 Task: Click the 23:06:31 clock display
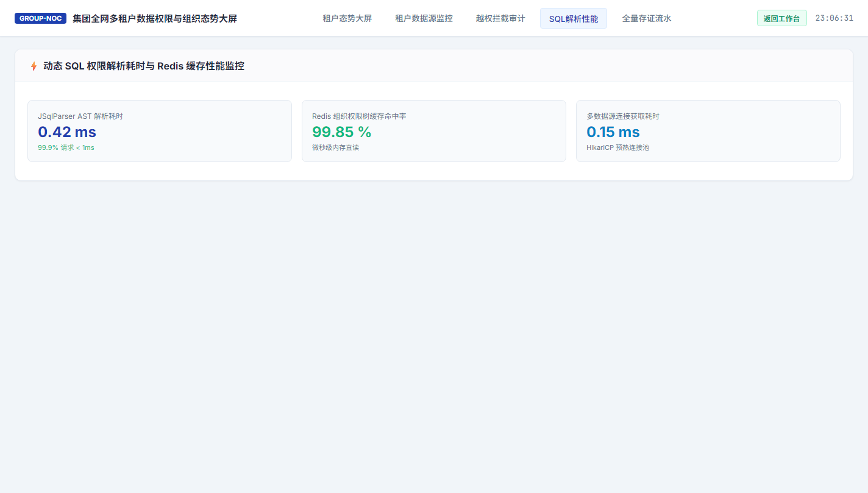834,18
